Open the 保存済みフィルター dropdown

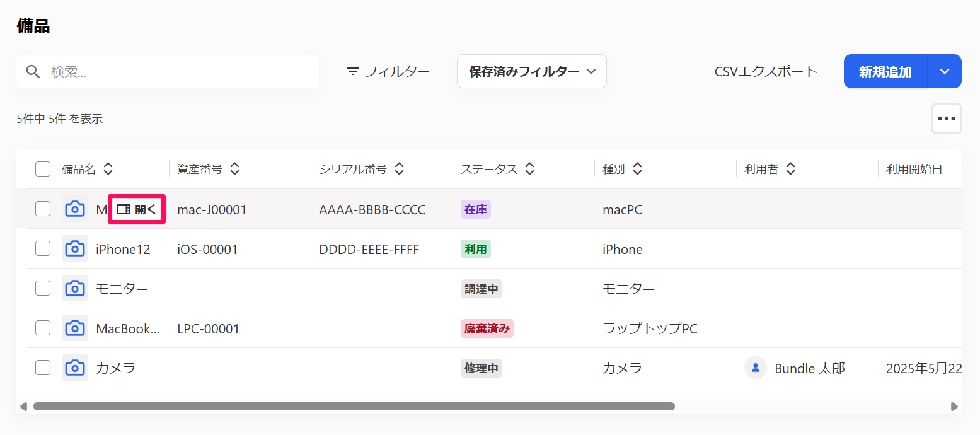pos(532,71)
